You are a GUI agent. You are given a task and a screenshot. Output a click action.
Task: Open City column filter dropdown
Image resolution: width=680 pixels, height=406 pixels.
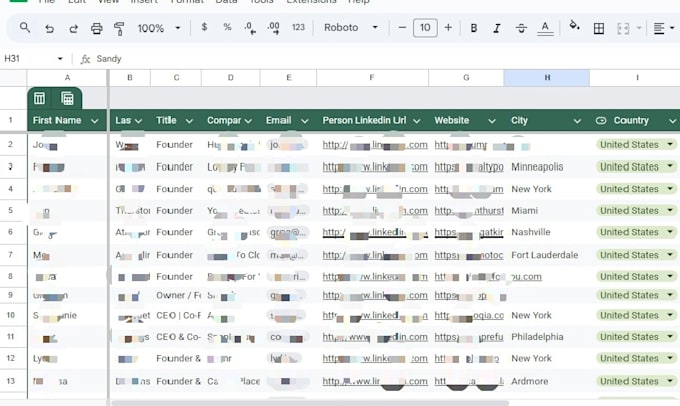click(x=577, y=121)
